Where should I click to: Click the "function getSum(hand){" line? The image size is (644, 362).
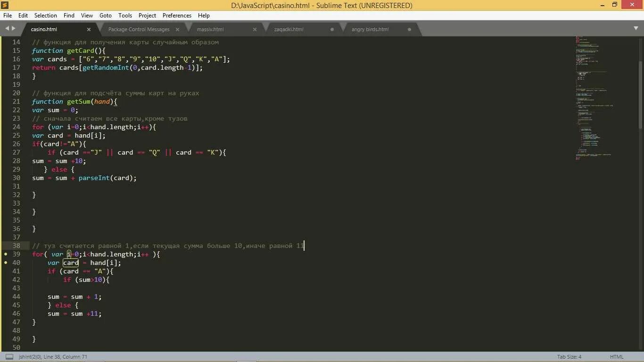74,101
